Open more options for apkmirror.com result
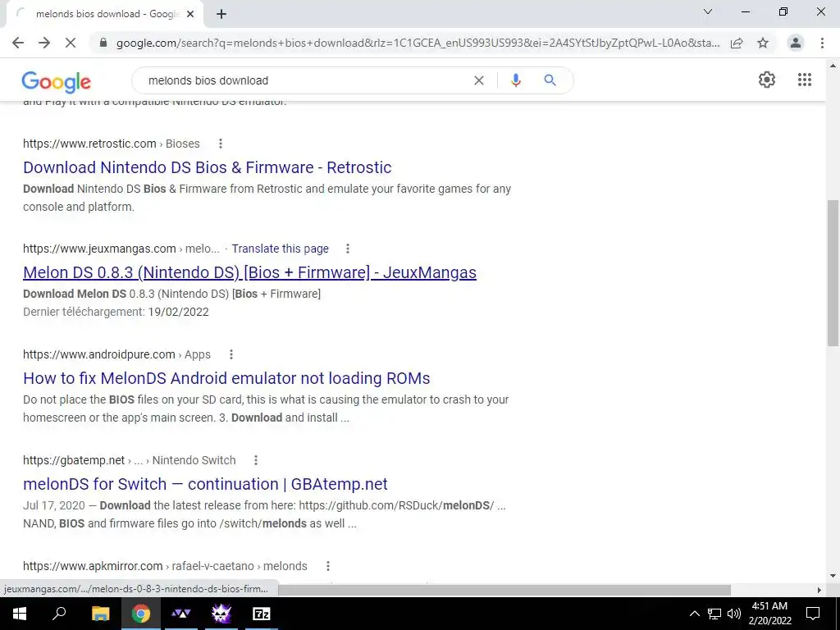840x630 pixels. coord(328,566)
